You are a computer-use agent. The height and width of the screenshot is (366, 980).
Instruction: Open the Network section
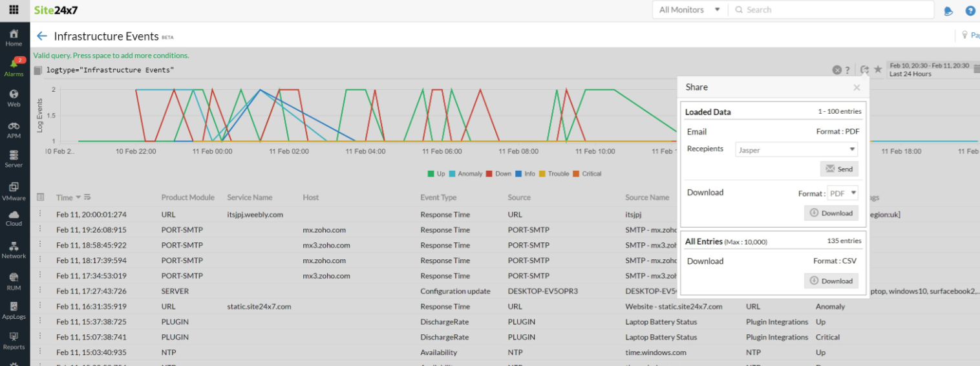[14, 250]
